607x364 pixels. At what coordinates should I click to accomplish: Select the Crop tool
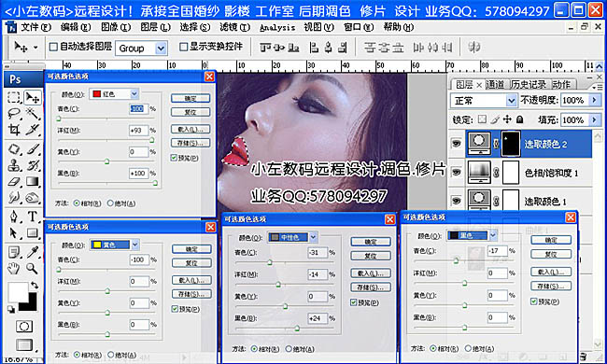tap(14, 130)
